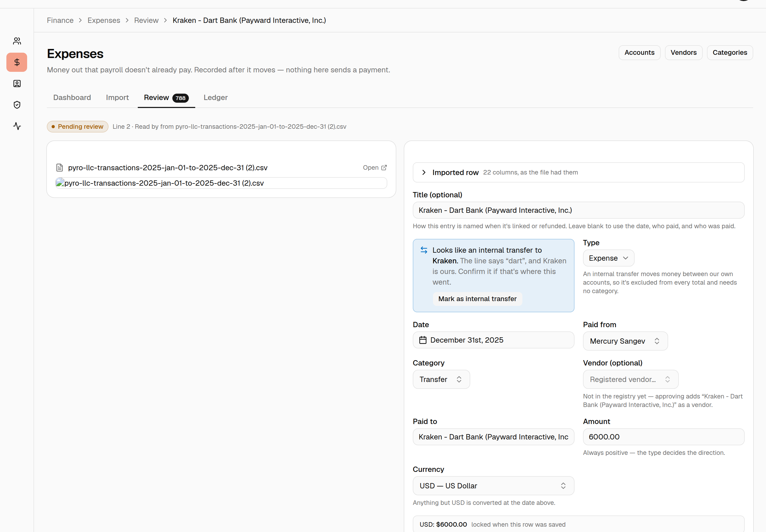Click Mark as internal transfer
Screen dimensions: 766x532
tap(477, 299)
